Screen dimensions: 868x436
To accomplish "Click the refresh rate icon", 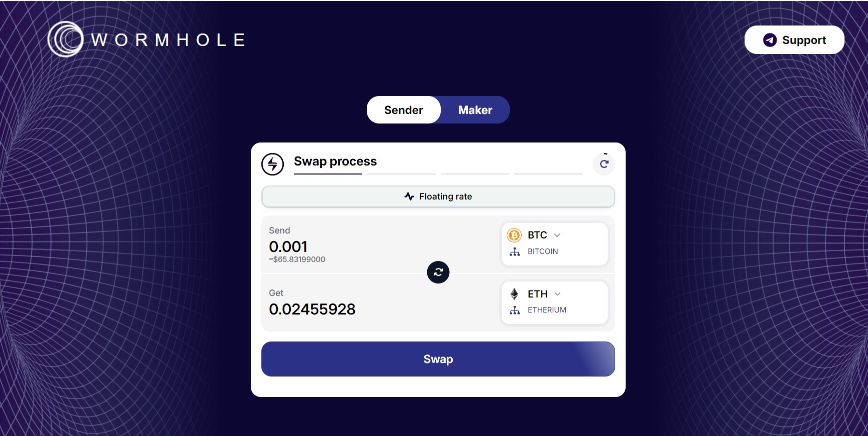I will pyautogui.click(x=604, y=164).
